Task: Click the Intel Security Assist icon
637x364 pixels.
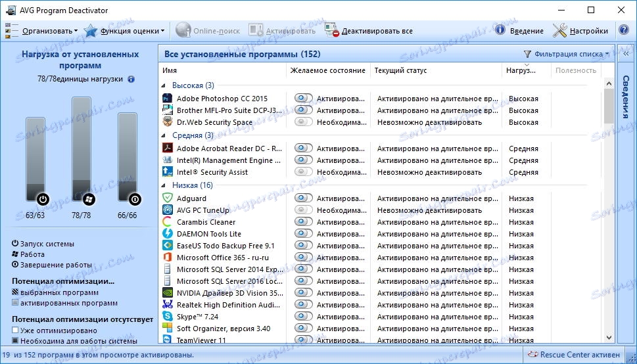Action: pos(168,172)
